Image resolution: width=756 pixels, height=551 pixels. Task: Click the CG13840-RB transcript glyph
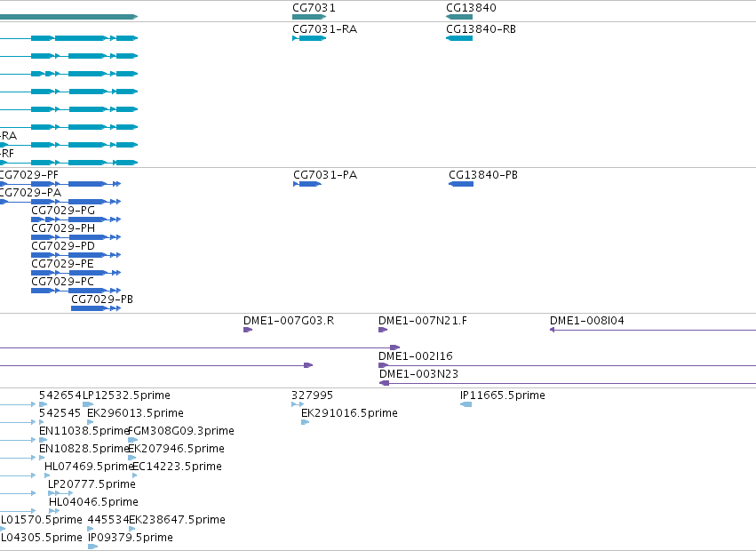(x=459, y=38)
